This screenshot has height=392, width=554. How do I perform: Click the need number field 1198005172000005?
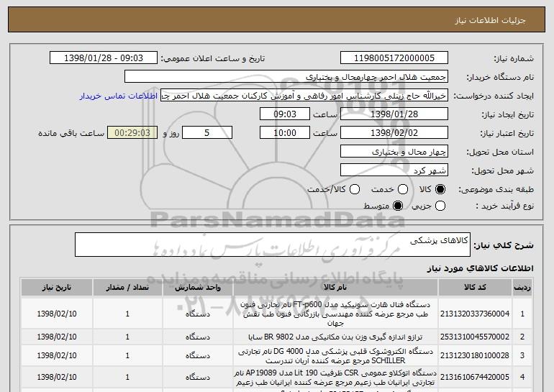394,58
